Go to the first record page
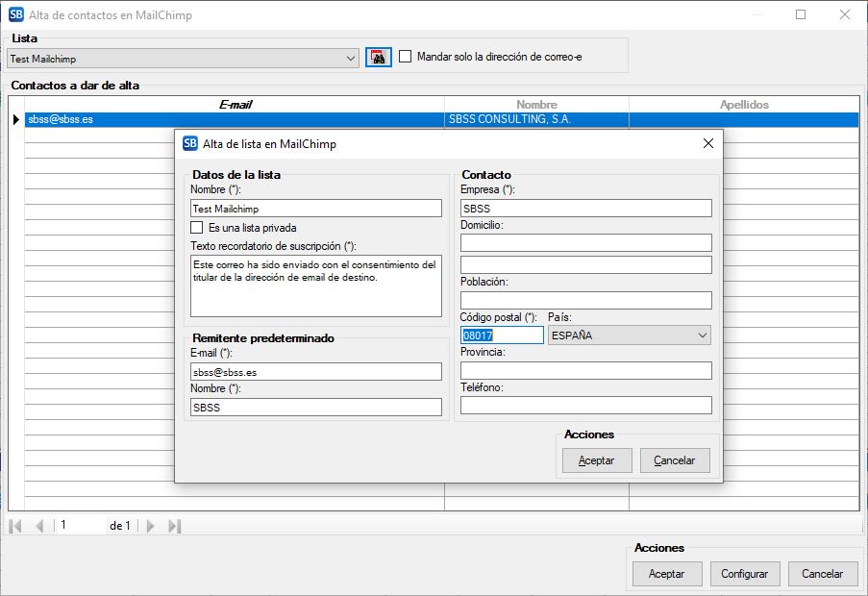This screenshot has height=596, width=868. [x=16, y=526]
